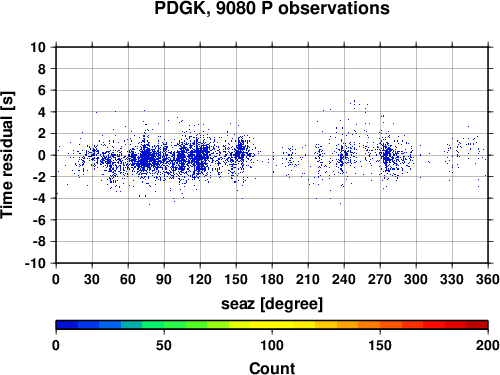This screenshot has height=375, width=500.
Task: Click the x-axis tick label "90"
Action: [164, 279]
